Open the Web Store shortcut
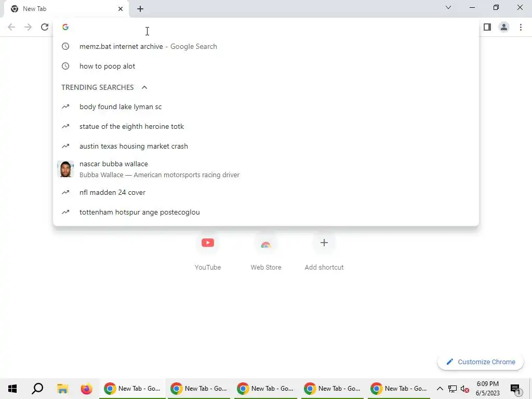Image resolution: width=532 pixels, height=399 pixels. [266, 251]
